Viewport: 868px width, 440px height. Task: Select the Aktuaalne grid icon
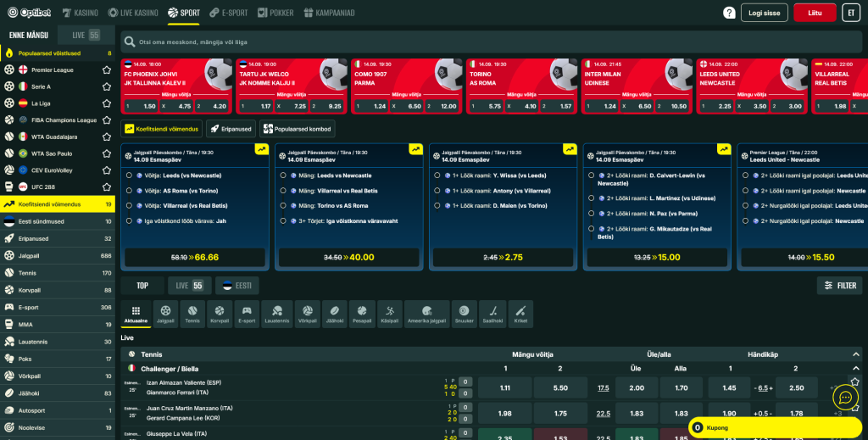tap(136, 314)
